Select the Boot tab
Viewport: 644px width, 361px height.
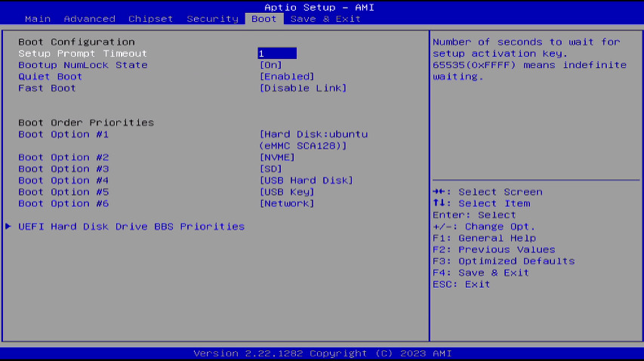pyautogui.click(x=264, y=19)
